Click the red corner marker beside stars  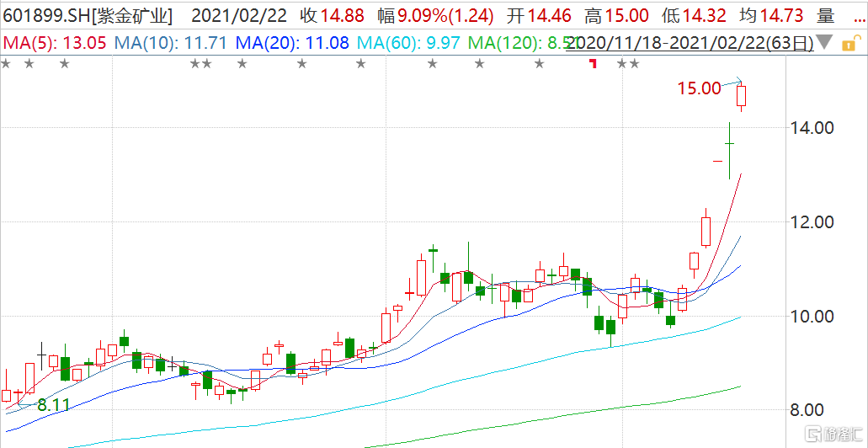pyautogui.click(x=593, y=63)
